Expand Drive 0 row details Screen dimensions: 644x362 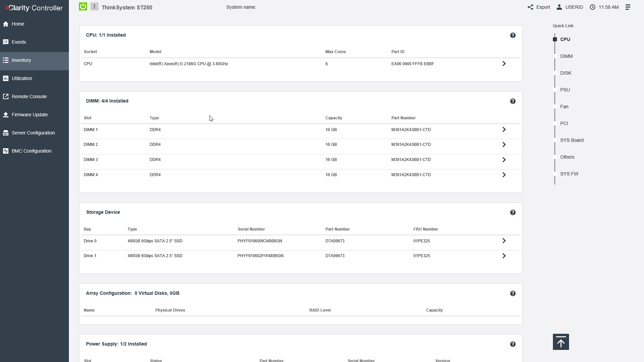[x=504, y=241]
